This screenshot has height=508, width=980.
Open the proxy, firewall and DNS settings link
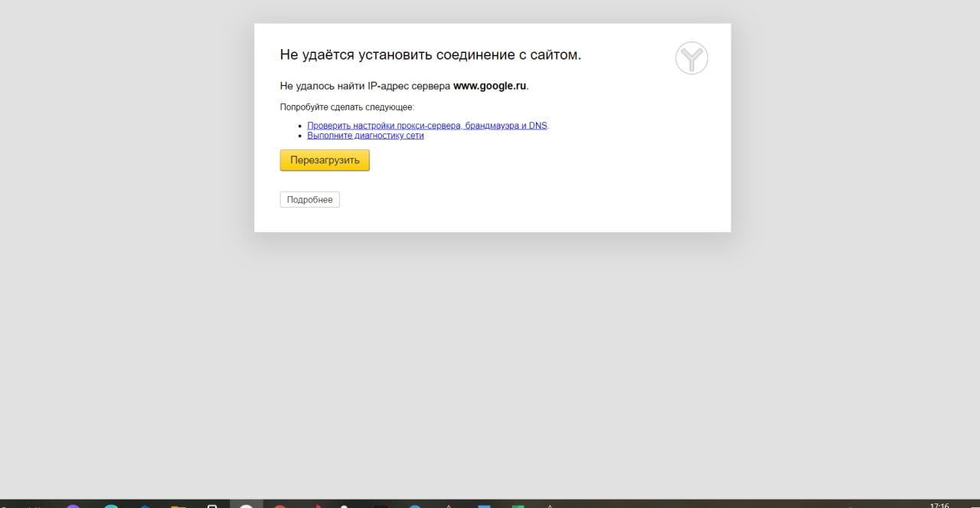tap(427, 126)
